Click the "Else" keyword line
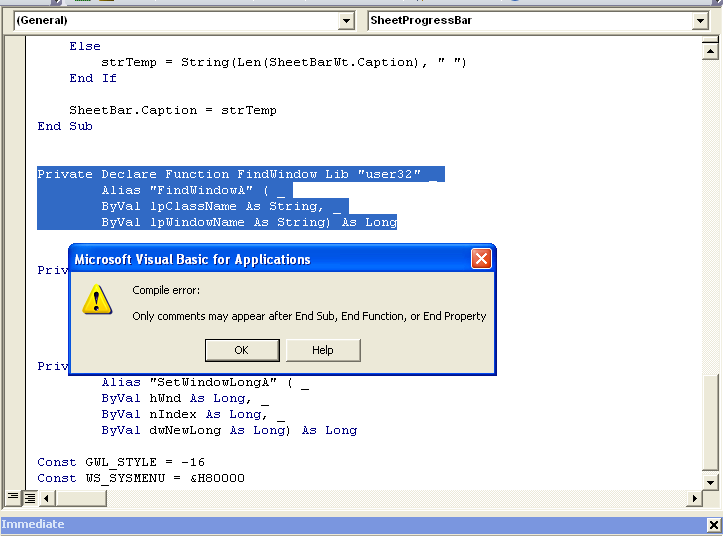 click(x=85, y=46)
